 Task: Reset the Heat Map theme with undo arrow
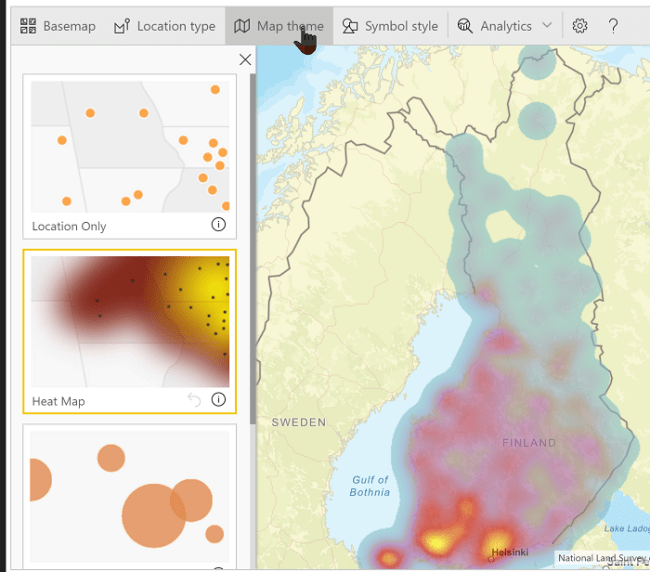[194, 400]
